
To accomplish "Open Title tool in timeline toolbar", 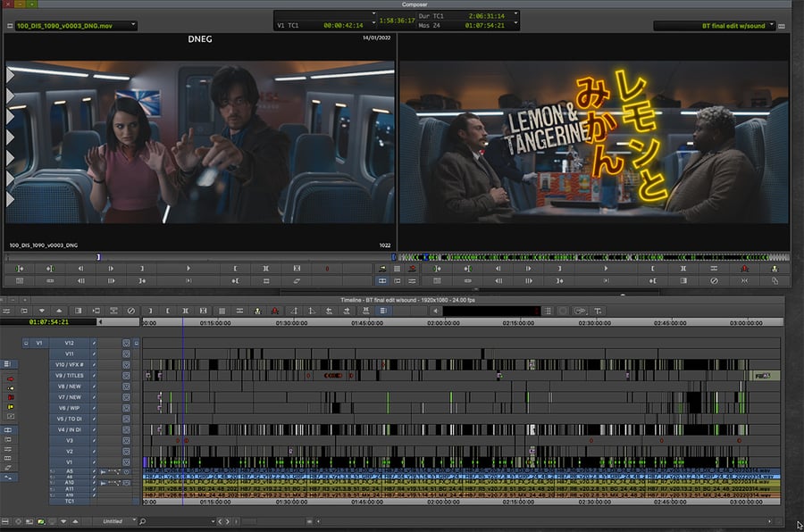I will click(598, 312).
